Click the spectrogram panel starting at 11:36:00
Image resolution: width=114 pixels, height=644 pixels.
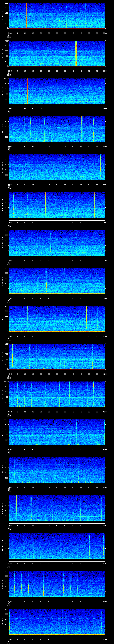tap(57, 205)
